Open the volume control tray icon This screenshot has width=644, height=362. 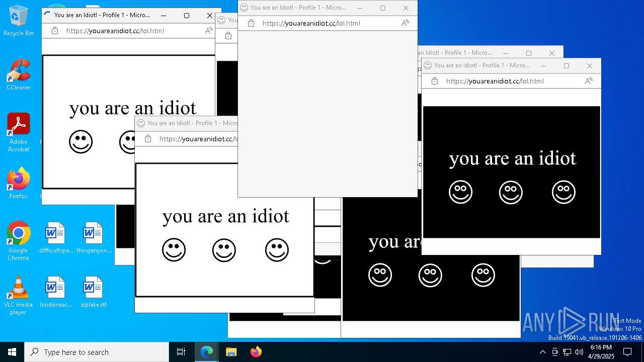[579, 352]
